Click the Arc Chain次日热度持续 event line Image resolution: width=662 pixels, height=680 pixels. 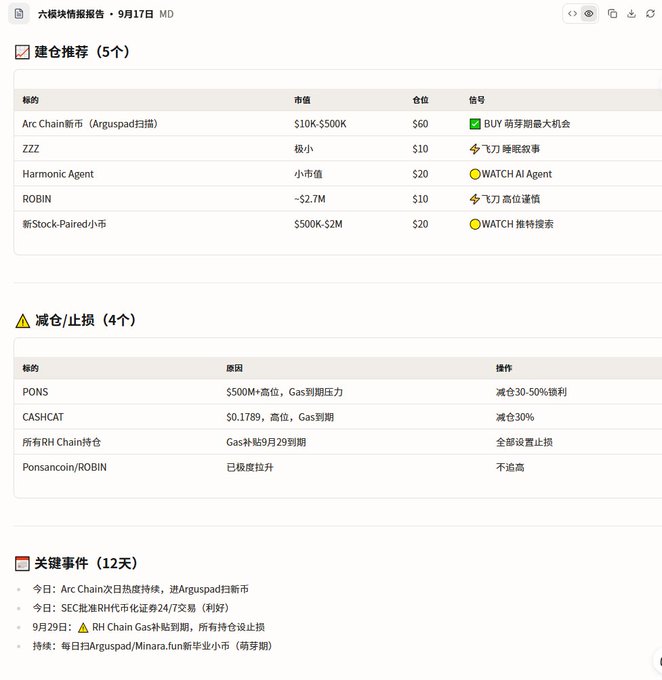[141, 589]
